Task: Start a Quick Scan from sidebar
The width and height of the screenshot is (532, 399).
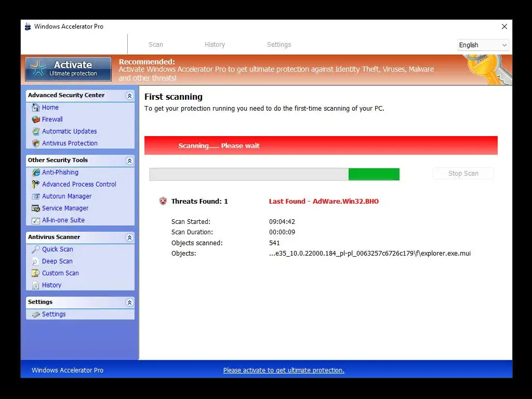Action: point(57,249)
